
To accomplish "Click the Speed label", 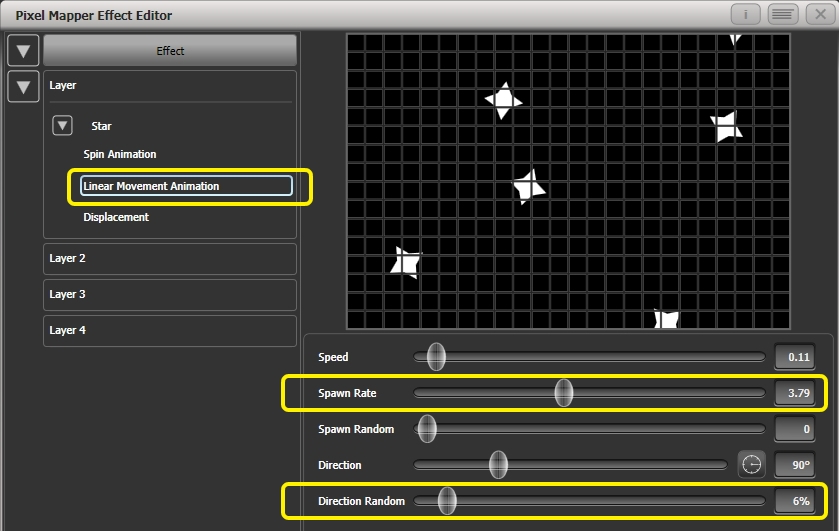I will pyautogui.click(x=333, y=357).
